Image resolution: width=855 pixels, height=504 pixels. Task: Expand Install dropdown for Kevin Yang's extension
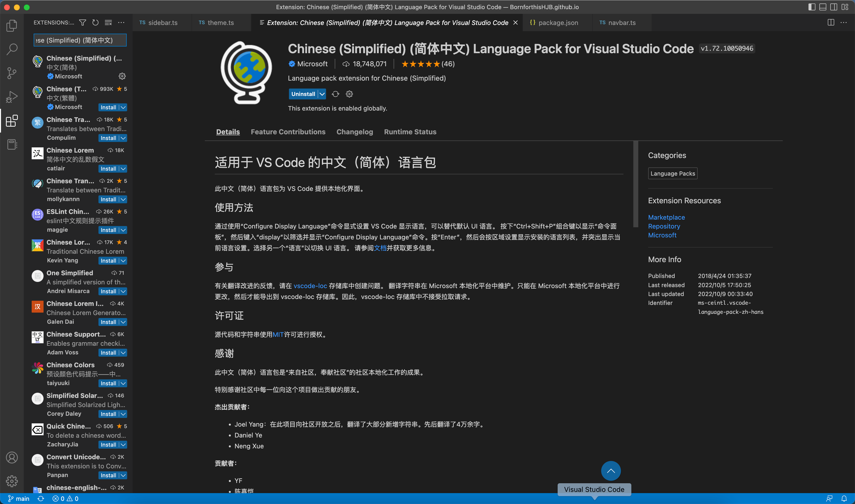pyautogui.click(x=123, y=261)
